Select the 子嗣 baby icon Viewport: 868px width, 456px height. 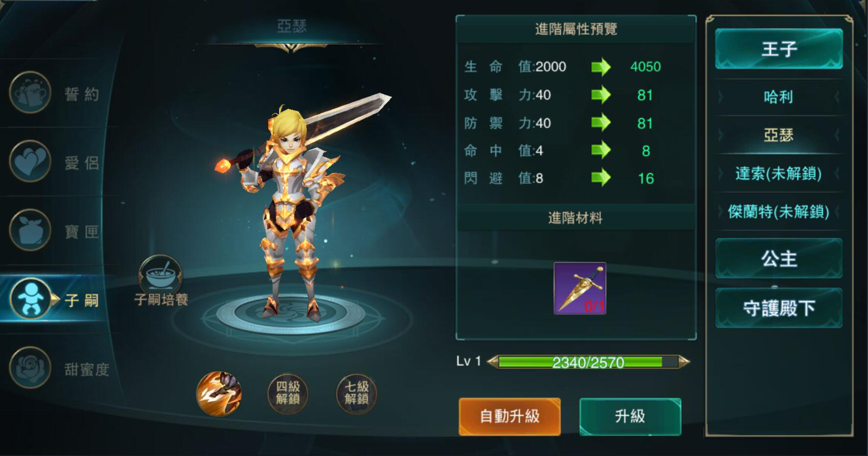pos(30,299)
